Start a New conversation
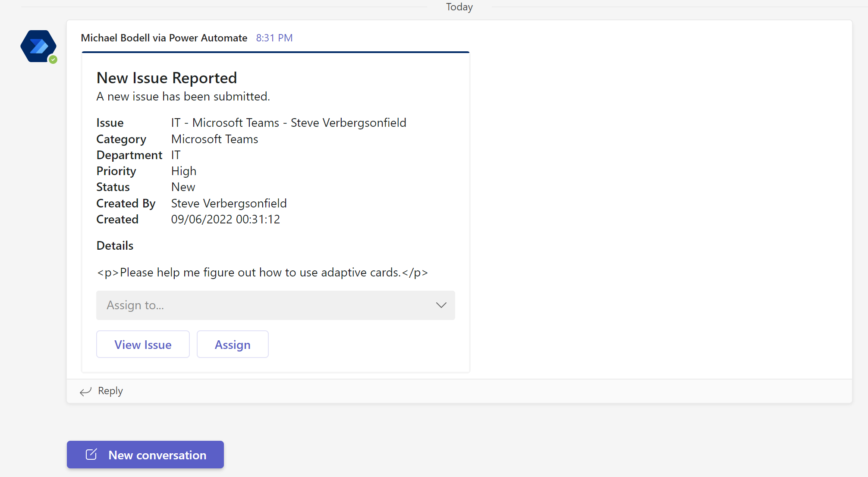This screenshot has width=868, height=477. coord(145,455)
